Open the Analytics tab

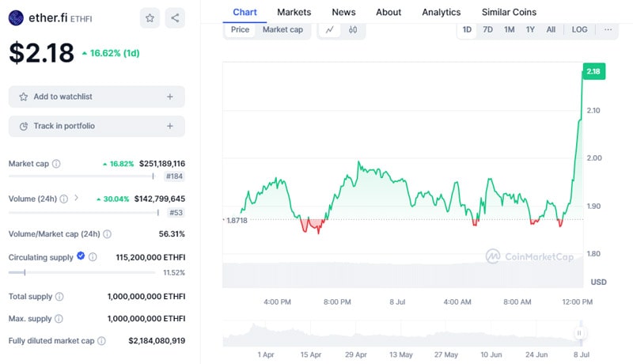[442, 12]
